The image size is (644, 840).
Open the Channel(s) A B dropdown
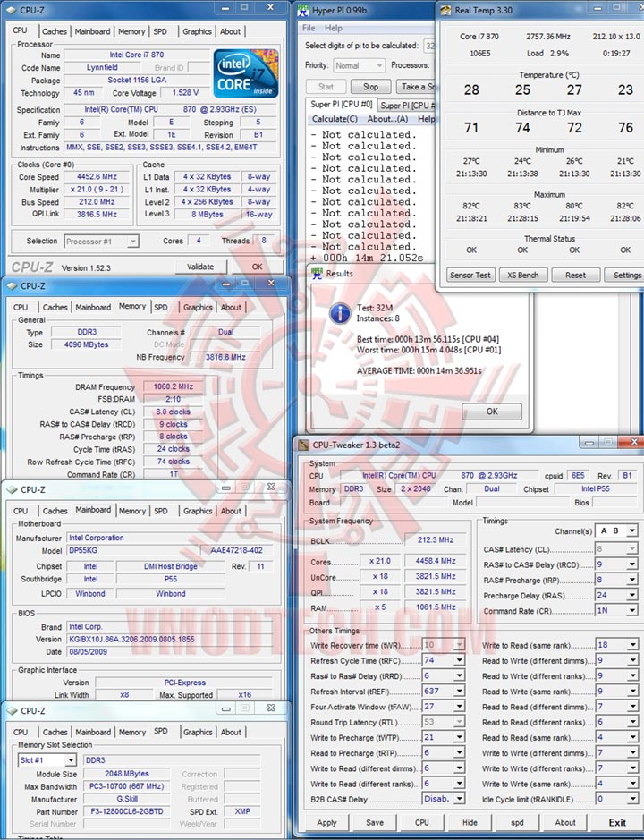tap(616, 530)
